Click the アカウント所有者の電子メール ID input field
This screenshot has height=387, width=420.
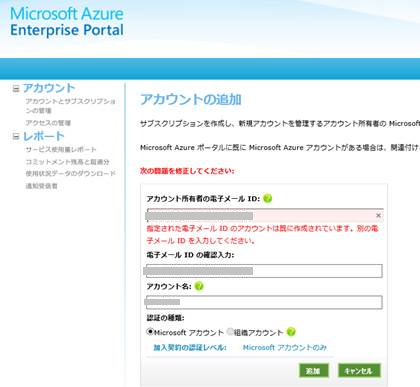coord(264,215)
